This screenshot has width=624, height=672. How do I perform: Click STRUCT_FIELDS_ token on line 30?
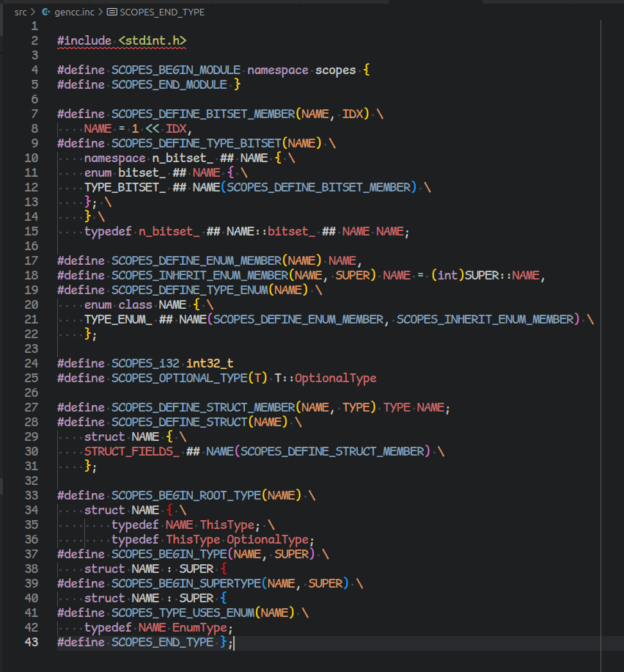coord(132,451)
